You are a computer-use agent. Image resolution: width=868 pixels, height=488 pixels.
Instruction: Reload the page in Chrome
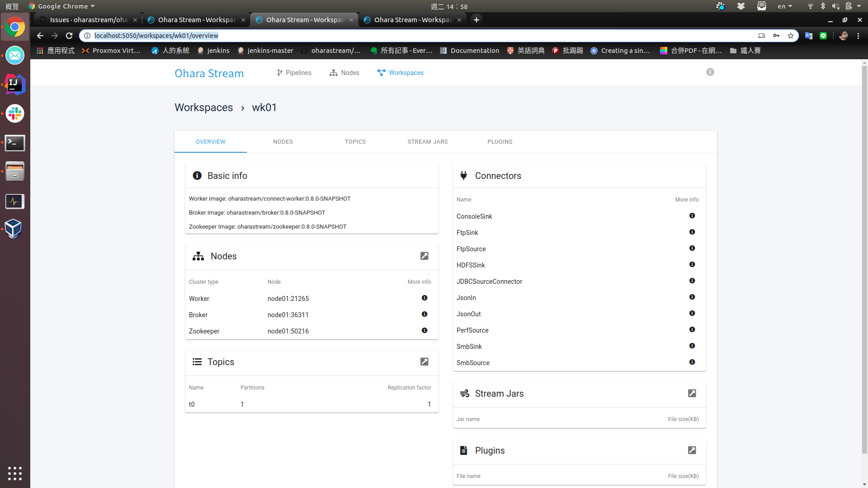point(69,36)
